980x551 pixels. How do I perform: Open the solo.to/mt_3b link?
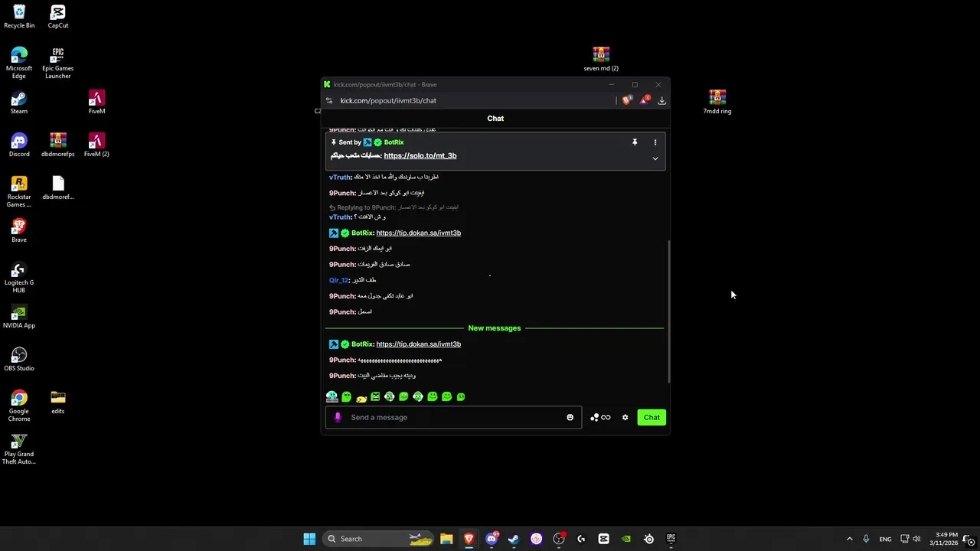pyautogui.click(x=420, y=155)
